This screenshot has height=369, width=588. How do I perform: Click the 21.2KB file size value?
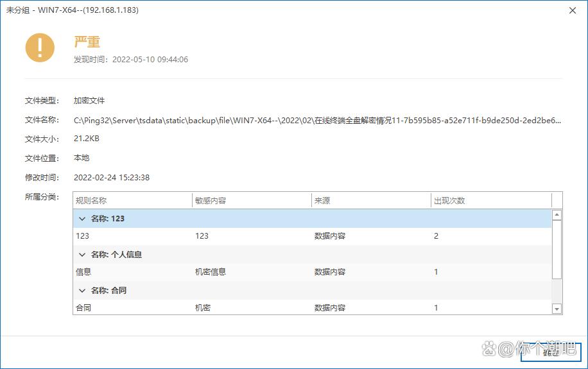(87, 139)
